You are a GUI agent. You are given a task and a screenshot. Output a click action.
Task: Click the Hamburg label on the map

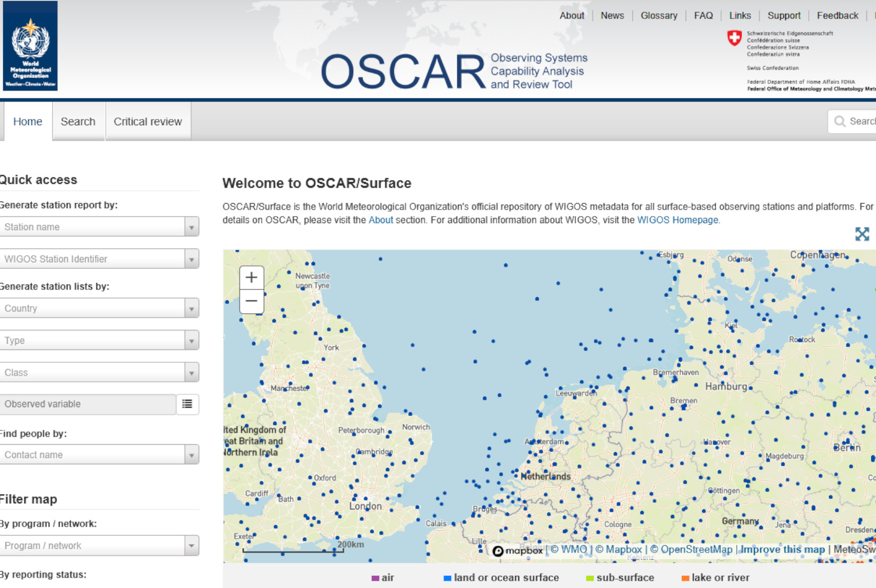[x=726, y=387]
